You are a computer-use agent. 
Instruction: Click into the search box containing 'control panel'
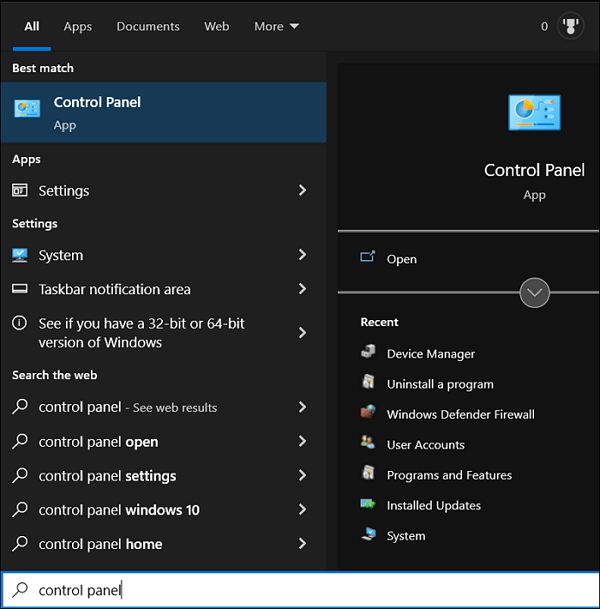coord(300,590)
